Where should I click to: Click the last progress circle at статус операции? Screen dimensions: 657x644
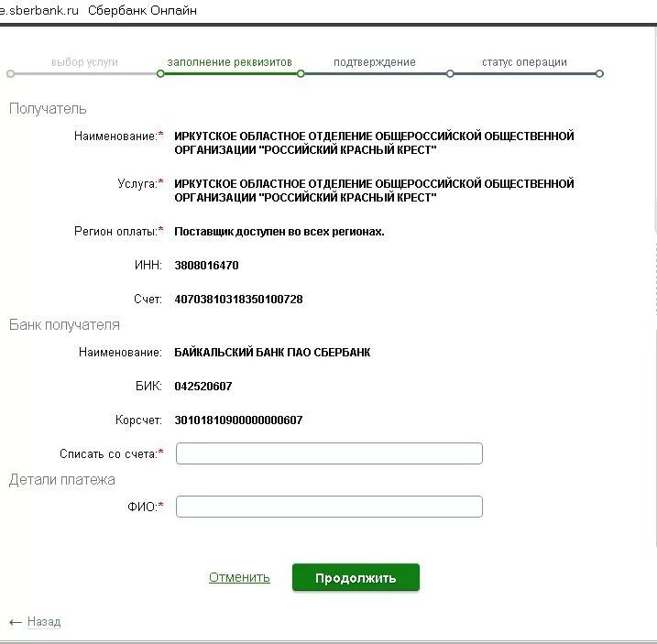pos(599,73)
